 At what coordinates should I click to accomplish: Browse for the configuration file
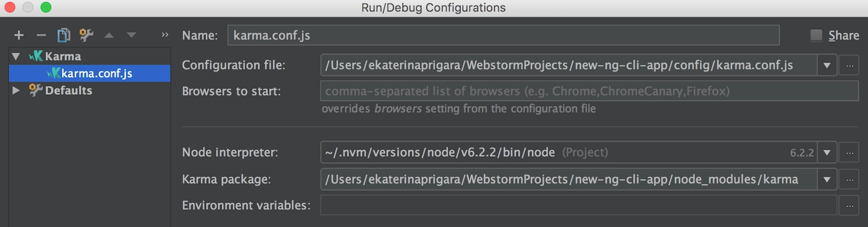[850, 65]
